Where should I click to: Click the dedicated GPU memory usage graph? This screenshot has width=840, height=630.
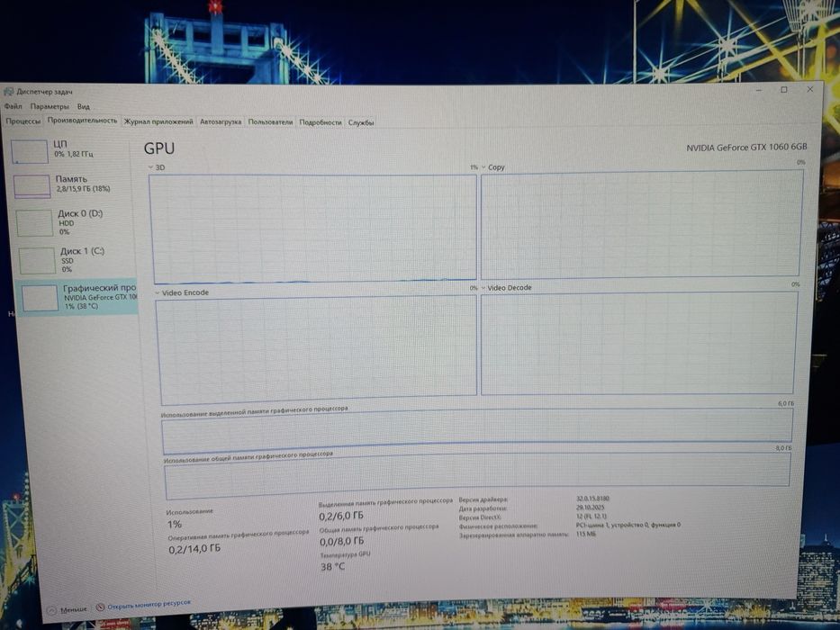pos(477,431)
